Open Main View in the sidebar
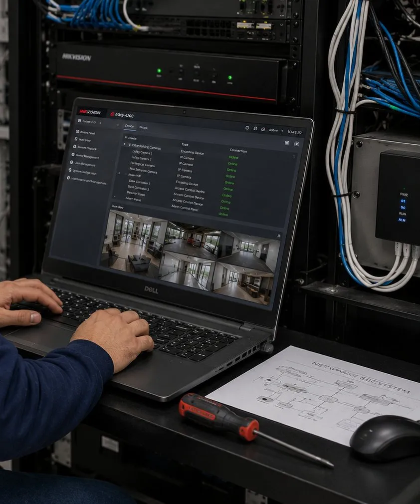The image size is (420, 504). (x=83, y=140)
